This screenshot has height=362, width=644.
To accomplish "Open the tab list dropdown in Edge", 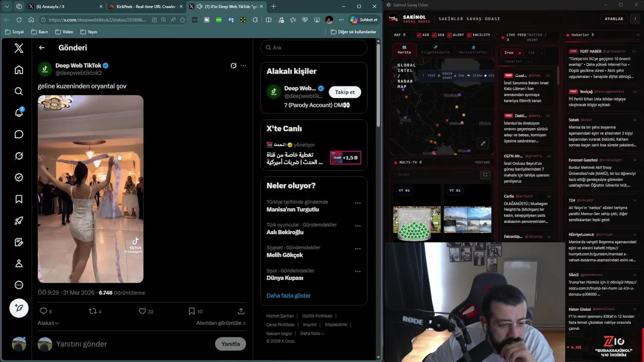I will 7,7.
